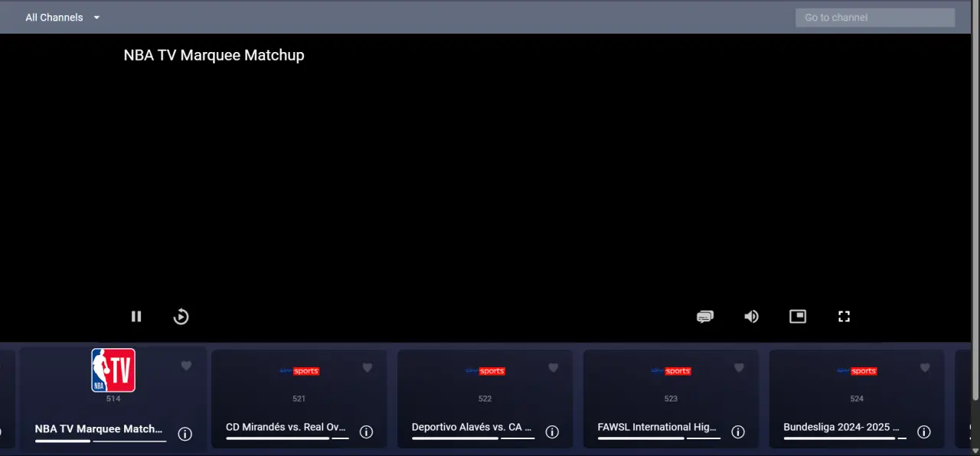The image size is (980, 456).
Task: Click the Bundesliga 2024- 2025 title
Action: pyautogui.click(x=841, y=427)
